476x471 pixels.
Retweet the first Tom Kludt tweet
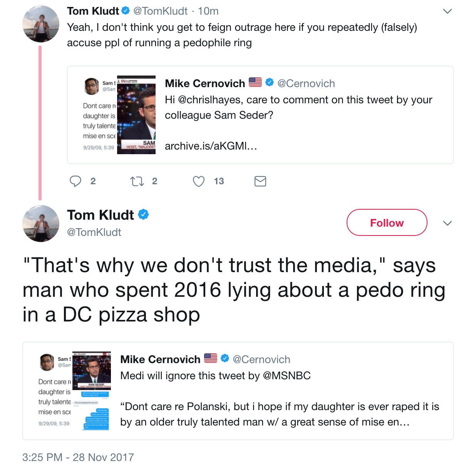pos(137,181)
